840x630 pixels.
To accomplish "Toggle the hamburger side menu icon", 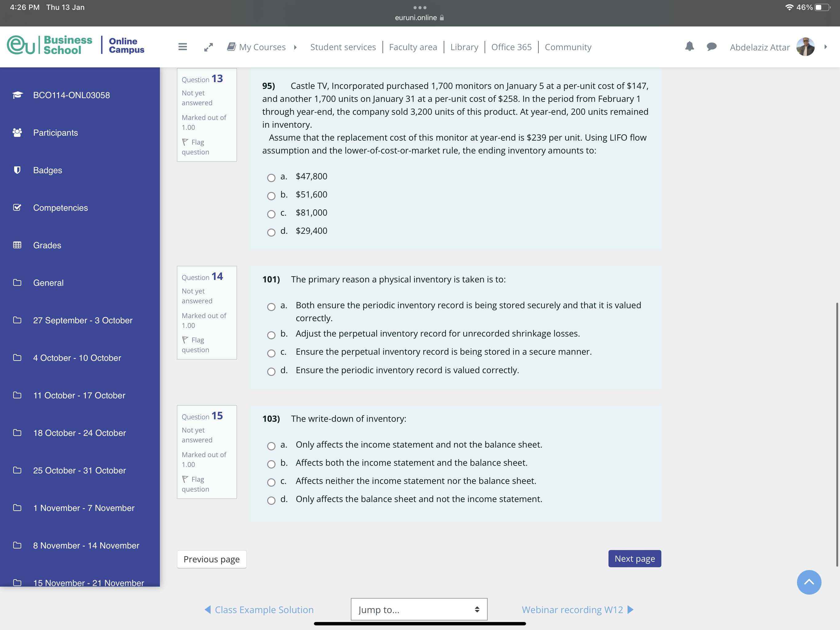I will point(183,47).
